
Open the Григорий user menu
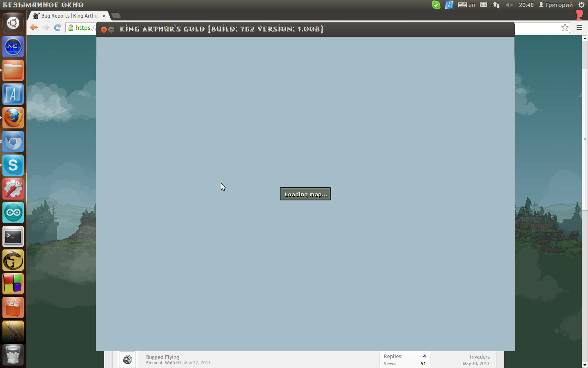[x=556, y=5]
